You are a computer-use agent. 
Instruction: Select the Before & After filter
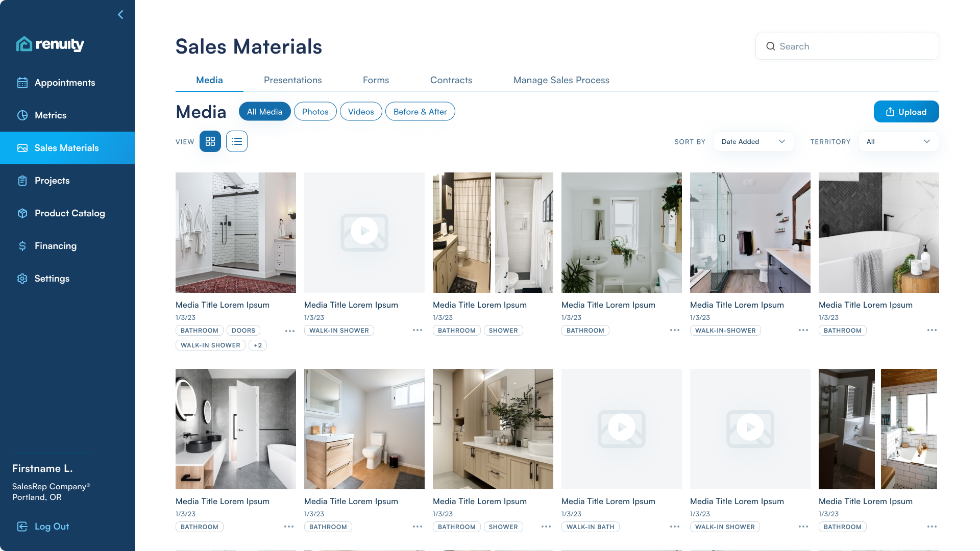(420, 112)
